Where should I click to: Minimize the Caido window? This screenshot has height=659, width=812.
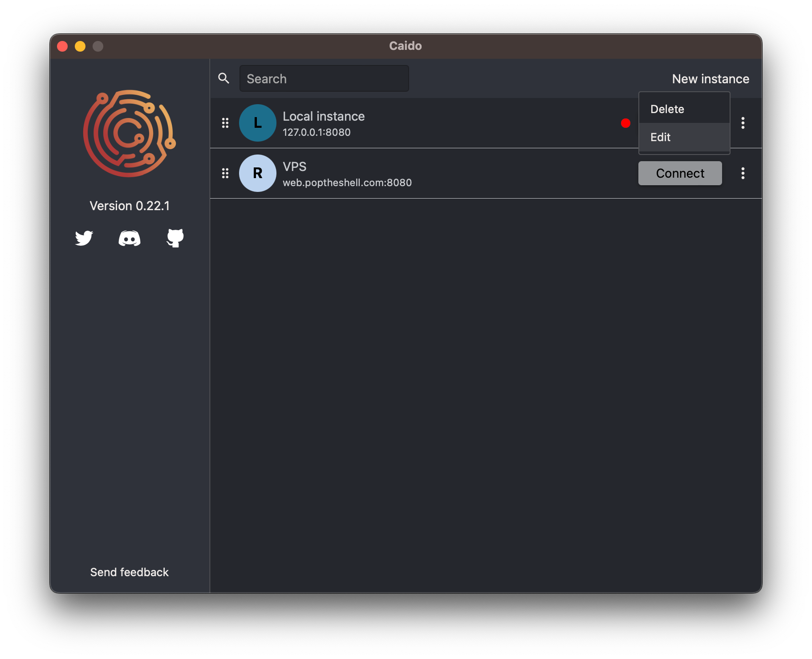(80, 46)
